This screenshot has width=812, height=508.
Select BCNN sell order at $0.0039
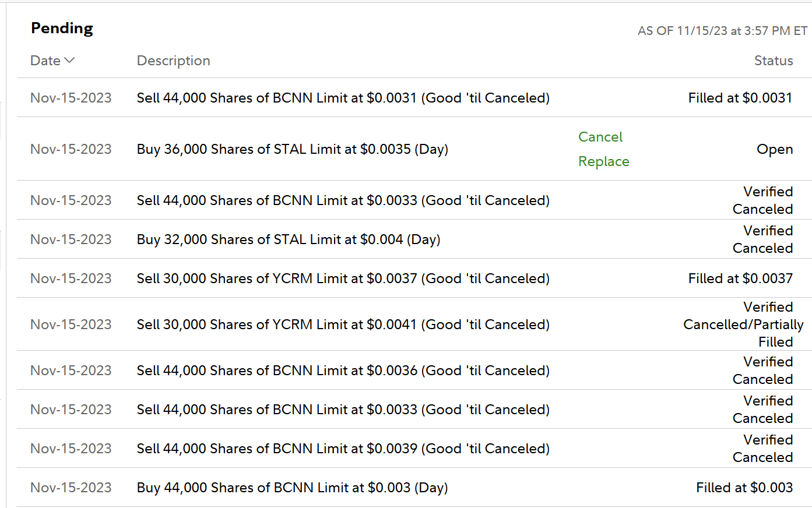tap(343, 449)
